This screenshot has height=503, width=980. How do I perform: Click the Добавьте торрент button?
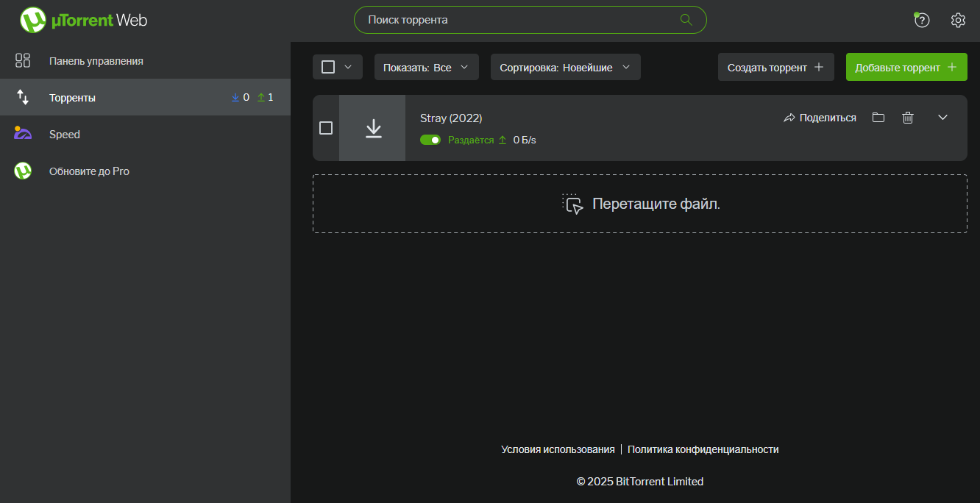pyautogui.click(x=906, y=67)
